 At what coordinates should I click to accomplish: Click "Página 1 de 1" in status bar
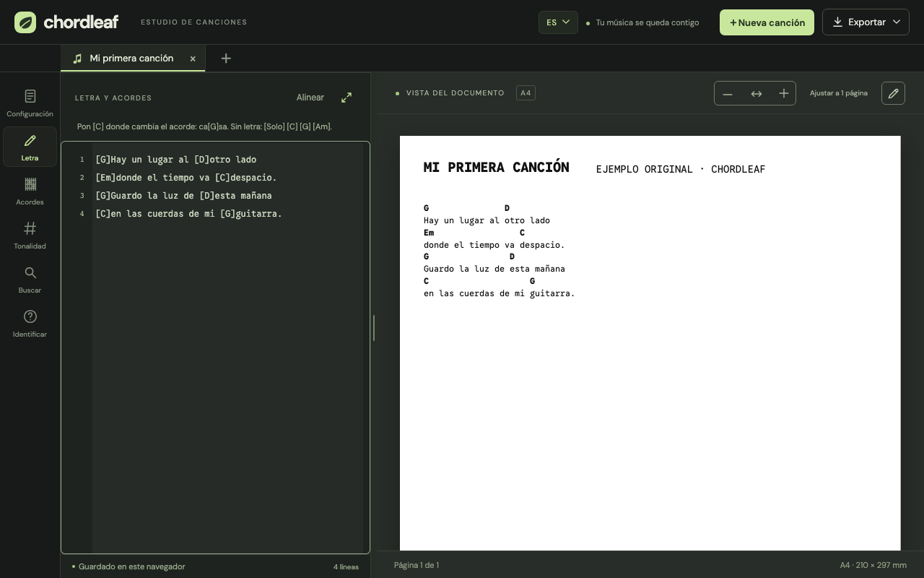tap(417, 565)
